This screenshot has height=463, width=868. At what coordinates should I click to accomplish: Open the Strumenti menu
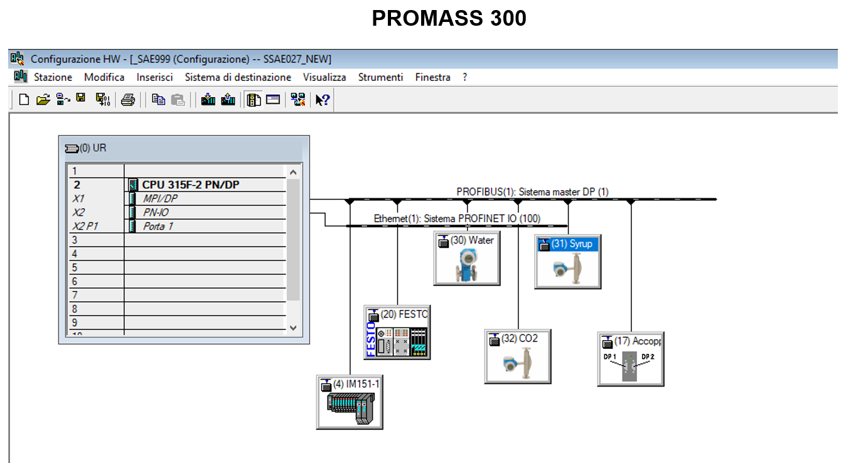click(x=380, y=77)
